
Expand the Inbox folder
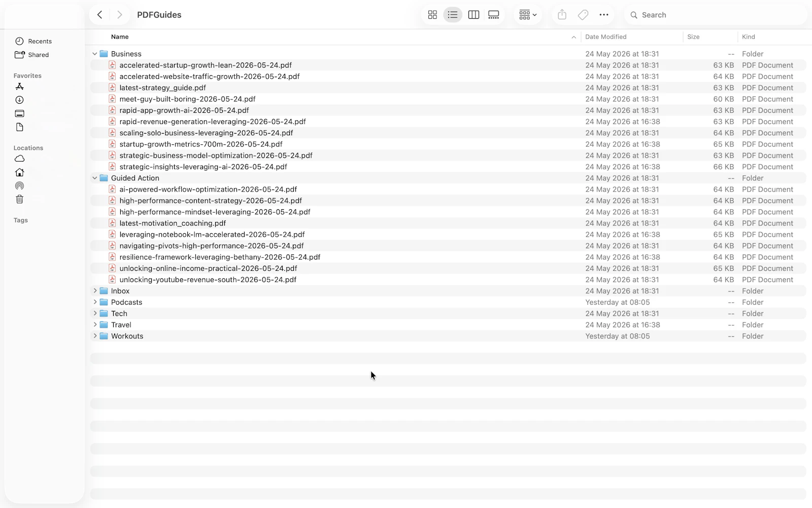coord(94,291)
